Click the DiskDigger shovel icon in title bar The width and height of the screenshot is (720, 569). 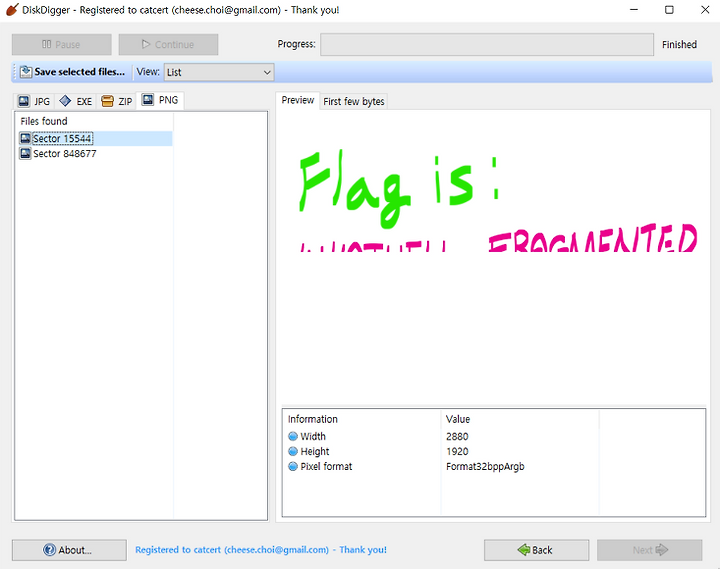click(x=12, y=10)
